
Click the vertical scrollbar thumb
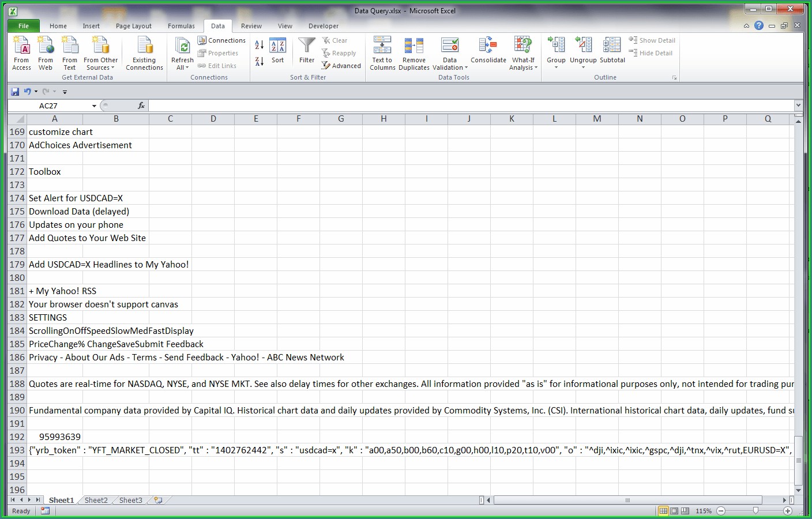(798, 461)
